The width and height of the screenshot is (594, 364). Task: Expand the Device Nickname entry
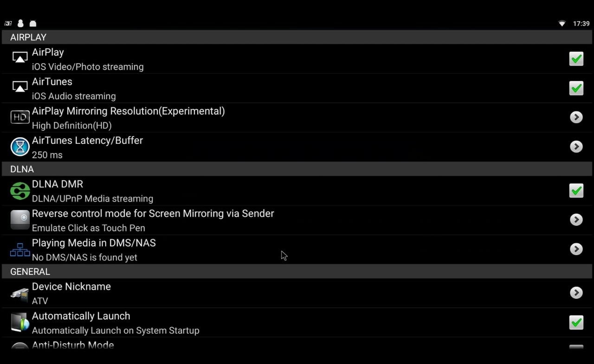[576, 293]
